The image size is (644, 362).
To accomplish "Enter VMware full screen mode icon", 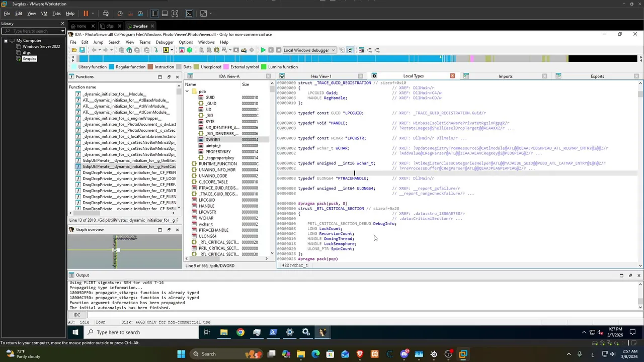I will click(x=175, y=14).
